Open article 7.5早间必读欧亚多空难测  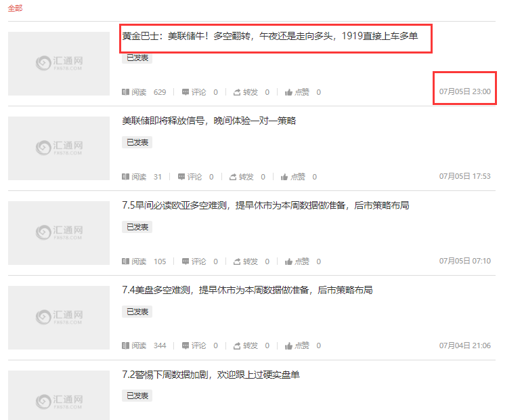coord(265,205)
